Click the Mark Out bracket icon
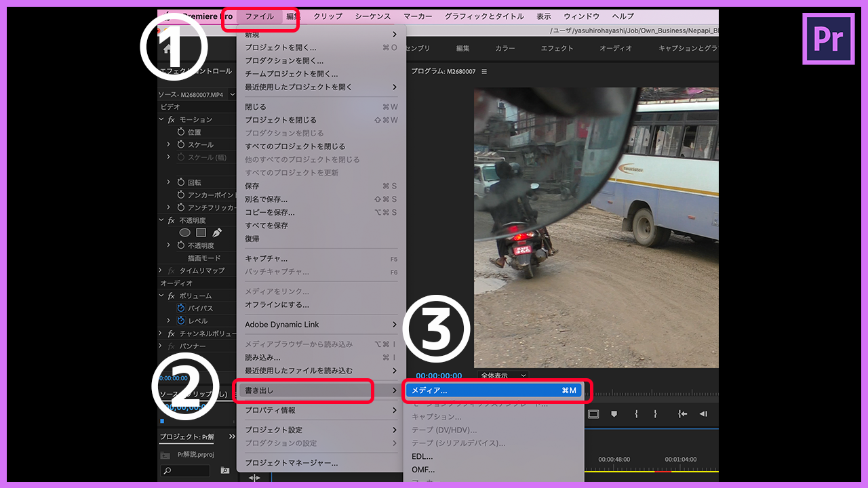Viewport: 868px width, 488px height. [x=655, y=414]
